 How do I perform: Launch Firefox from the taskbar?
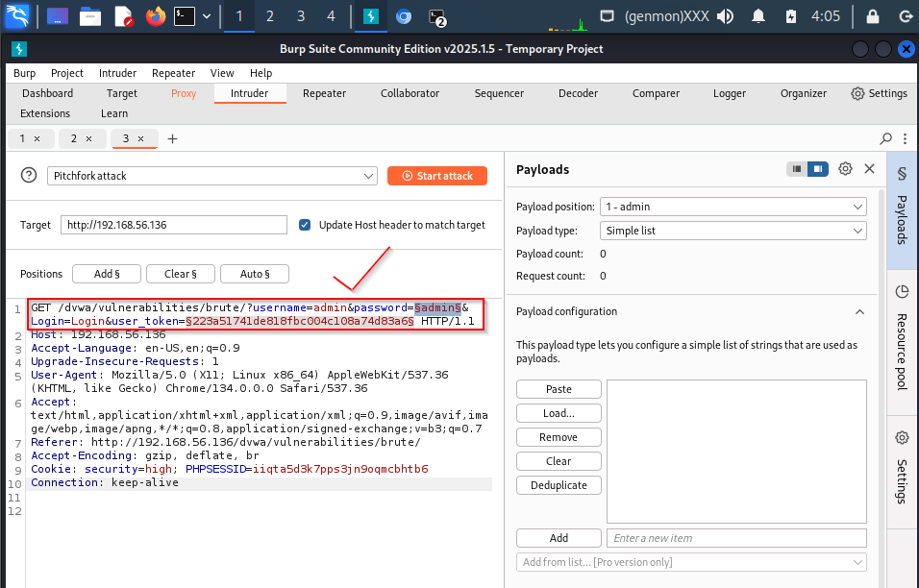pyautogui.click(x=156, y=16)
